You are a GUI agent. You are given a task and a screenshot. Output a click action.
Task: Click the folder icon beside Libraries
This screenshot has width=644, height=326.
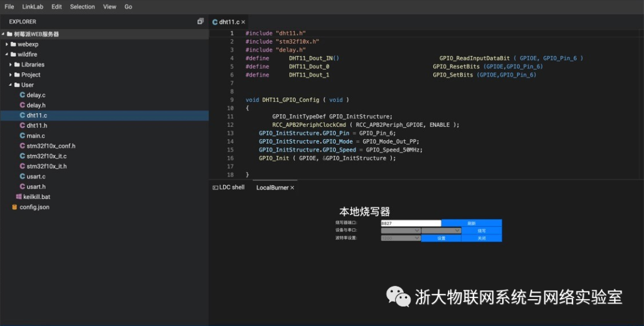[17, 64]
